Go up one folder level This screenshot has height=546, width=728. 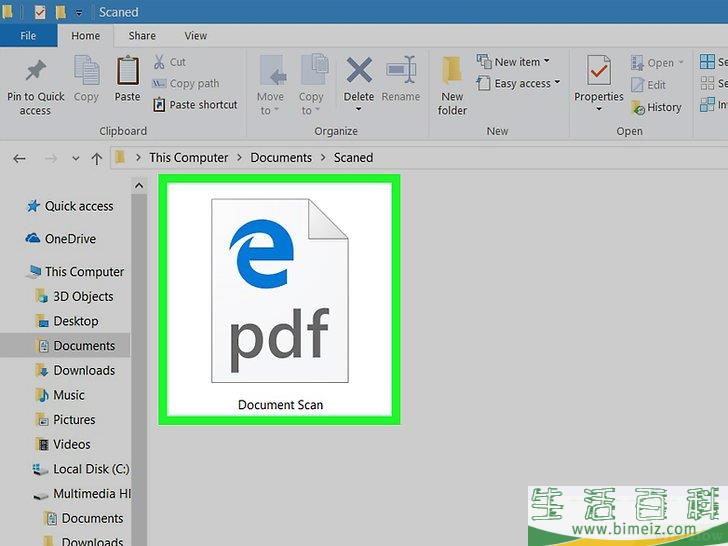[x=97, y=159]
